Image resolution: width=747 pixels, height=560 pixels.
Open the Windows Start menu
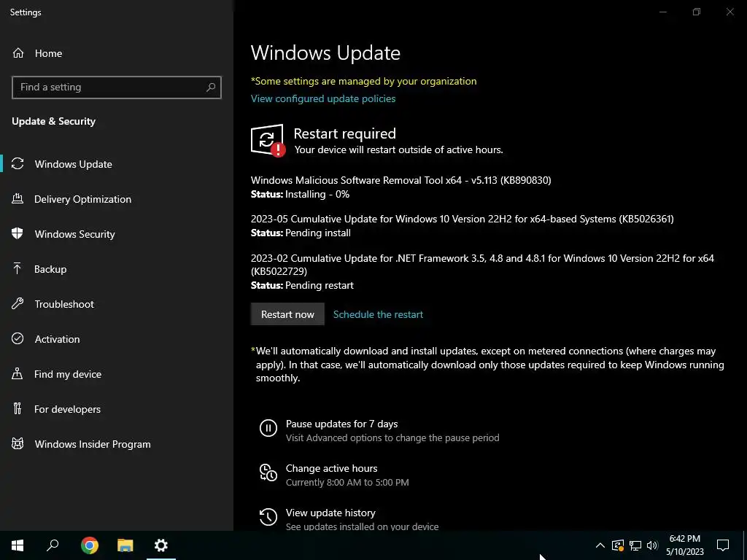[x=18, y=545]
